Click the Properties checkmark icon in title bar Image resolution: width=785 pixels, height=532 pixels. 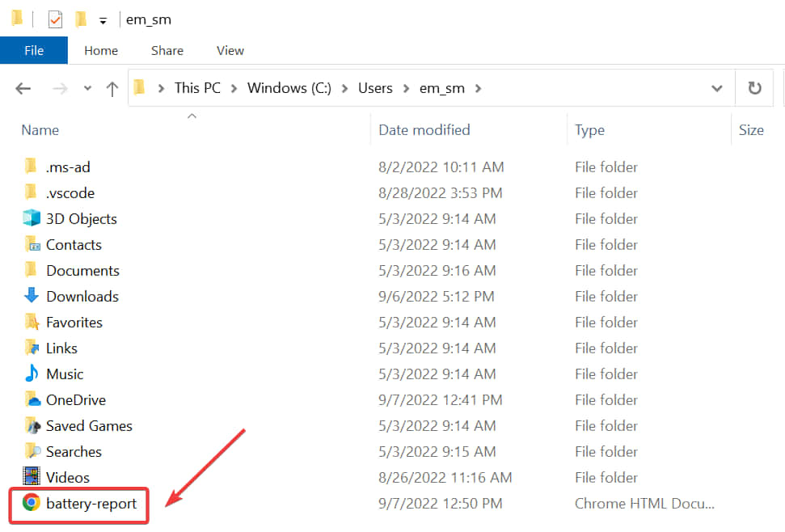click(x=55, y=19)
